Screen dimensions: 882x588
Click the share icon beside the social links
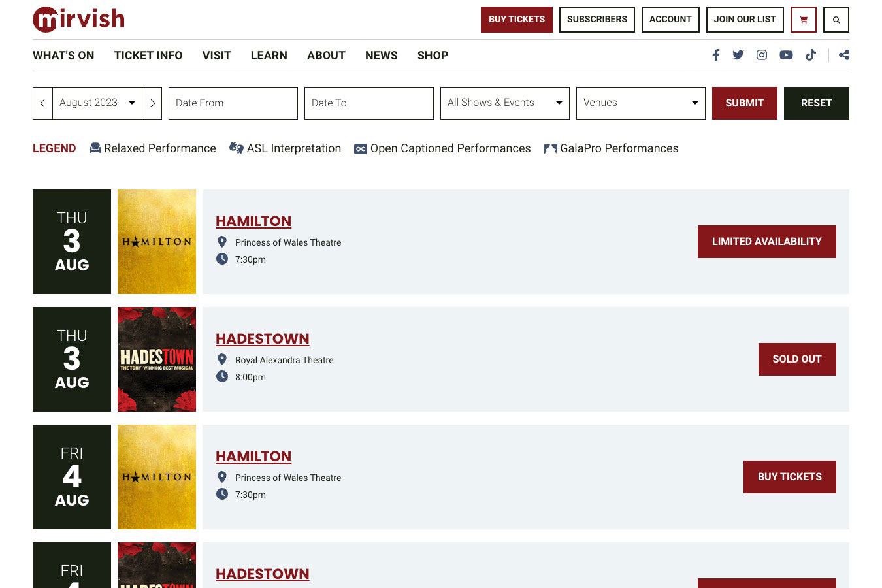click(x=844, y=55)
